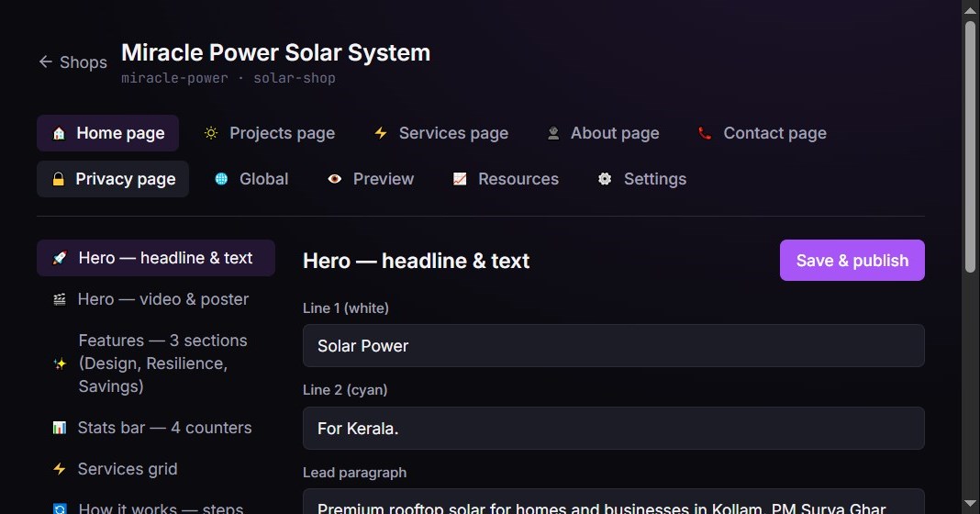The image size is (980, 514).
Task: Click the red phone icon on Contact page tab
Action: [705, 133]
